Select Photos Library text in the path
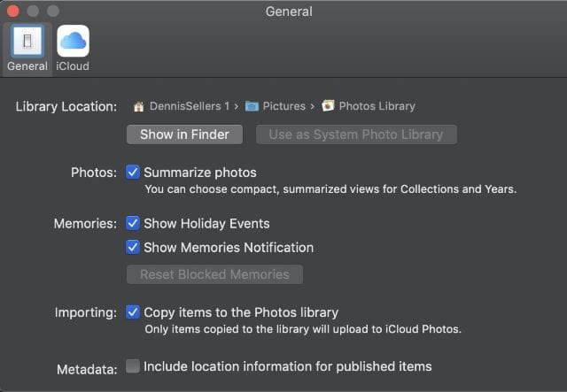567x392 pixels. 377,106
